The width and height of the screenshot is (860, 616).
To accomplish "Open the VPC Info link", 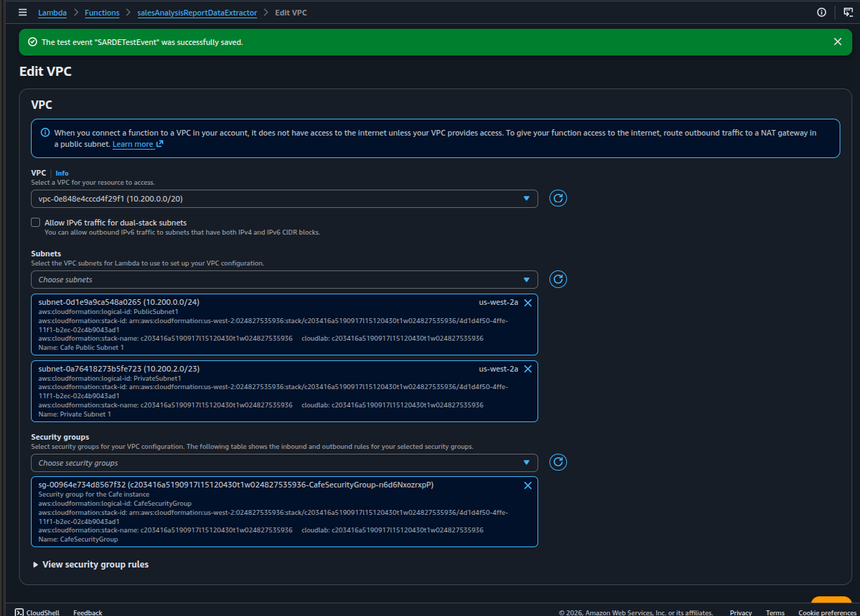I will (62, 173).
